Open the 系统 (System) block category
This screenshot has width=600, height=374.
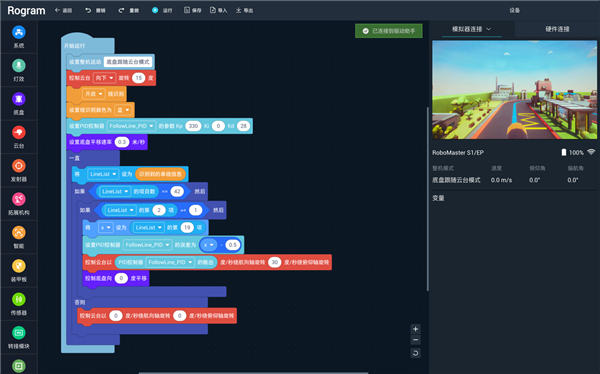pos(19,37)
